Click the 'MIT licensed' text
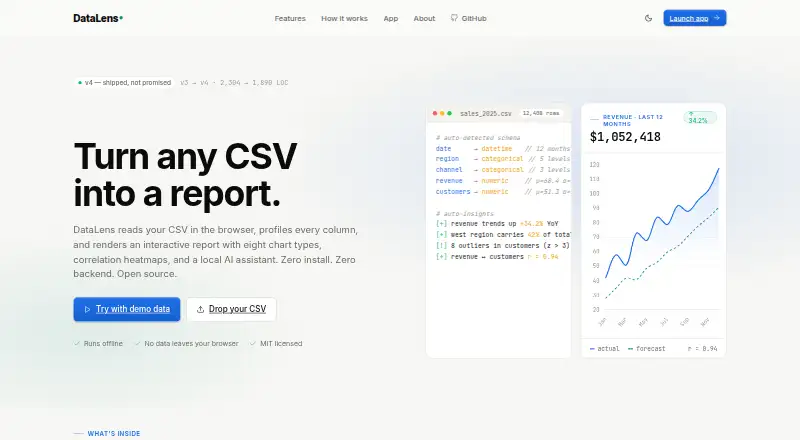 (281, 344)
